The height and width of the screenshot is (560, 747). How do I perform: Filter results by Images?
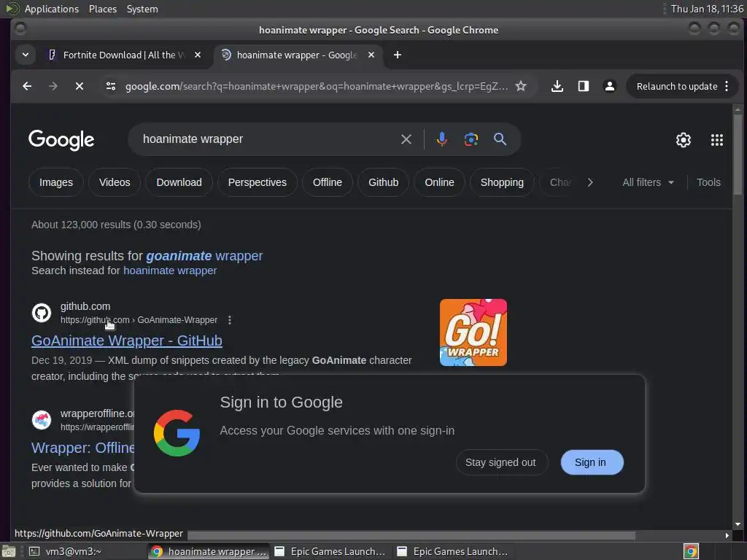[55, 182]
